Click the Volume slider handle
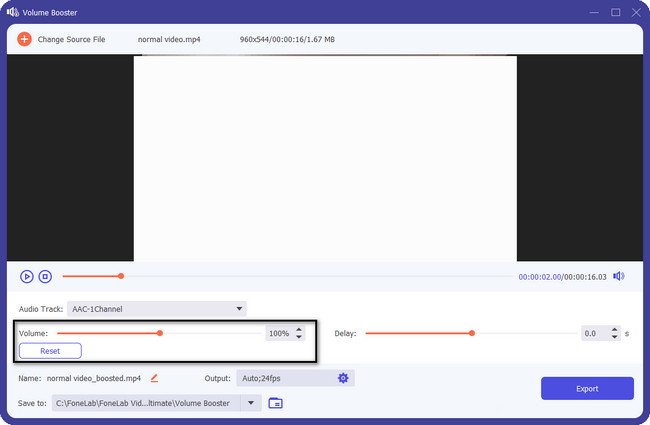 click(x=160, y=333)
